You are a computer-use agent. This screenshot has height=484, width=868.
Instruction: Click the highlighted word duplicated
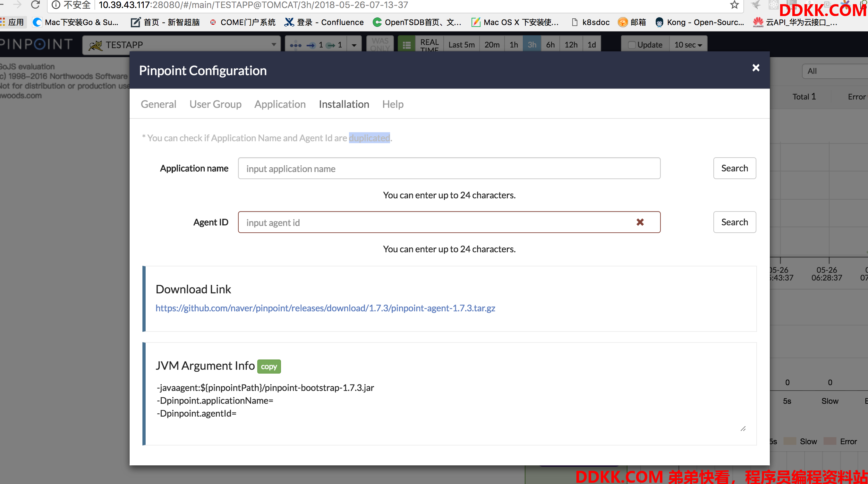tap(369, 138)
